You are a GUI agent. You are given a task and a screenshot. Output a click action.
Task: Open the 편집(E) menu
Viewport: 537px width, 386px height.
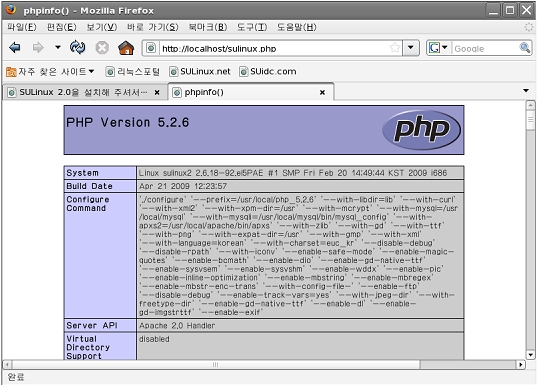coord(62,27)
